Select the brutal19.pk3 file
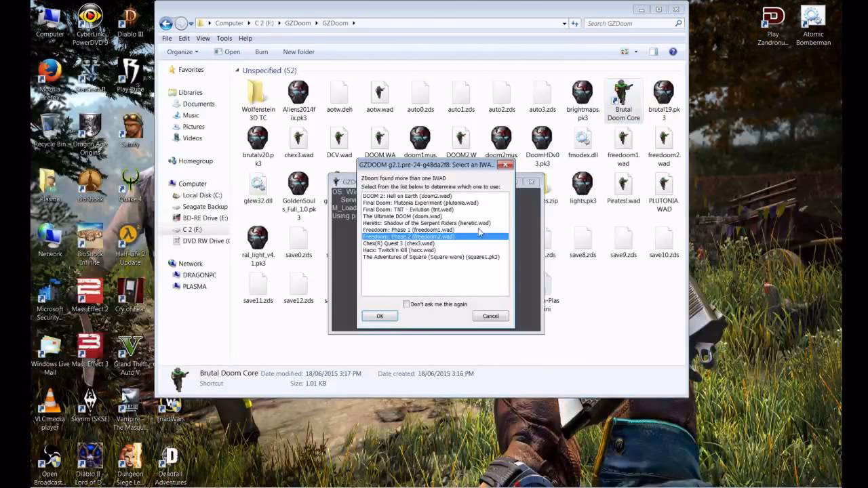Viewport: 868px width, 488px height. click(663, 100)
